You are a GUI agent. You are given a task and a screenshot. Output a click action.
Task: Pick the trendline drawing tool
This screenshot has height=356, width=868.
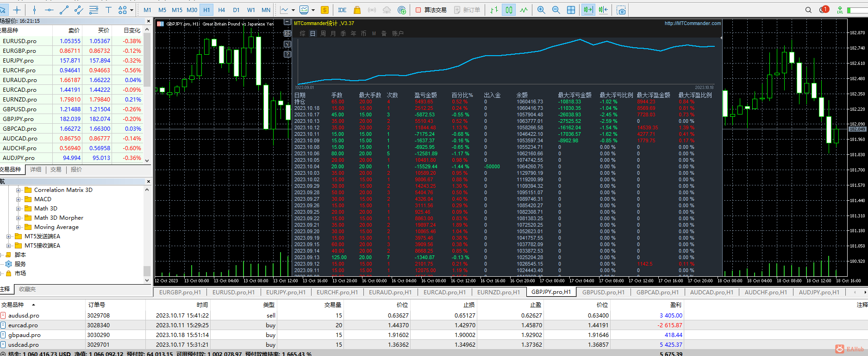tap(64, 10)
